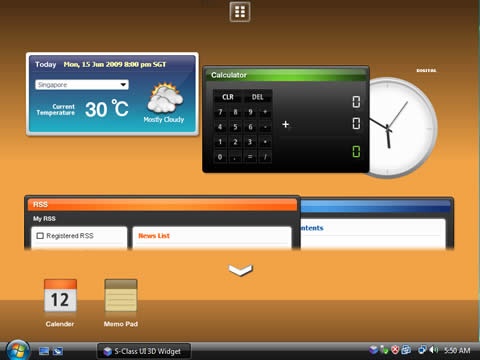Open the Calender widget icon
Image resolution: width=480 pixels, height=360 pixels.
click(x=60, y=296)
